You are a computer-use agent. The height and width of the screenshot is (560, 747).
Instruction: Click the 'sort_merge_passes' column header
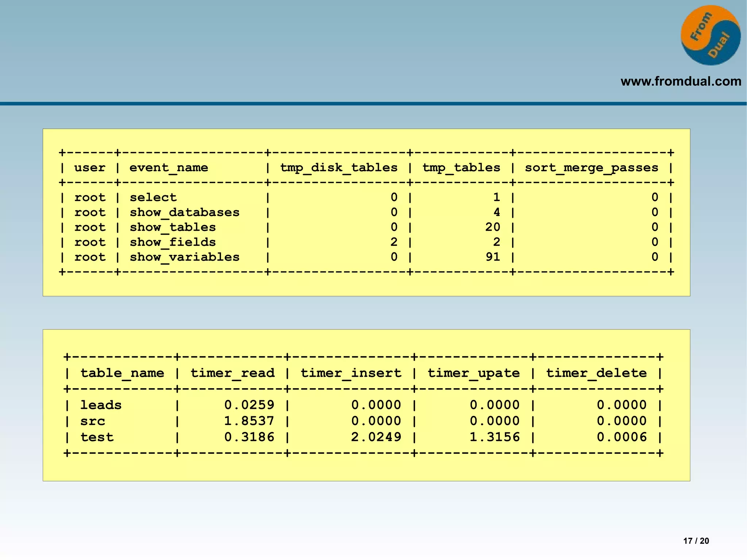592,168
